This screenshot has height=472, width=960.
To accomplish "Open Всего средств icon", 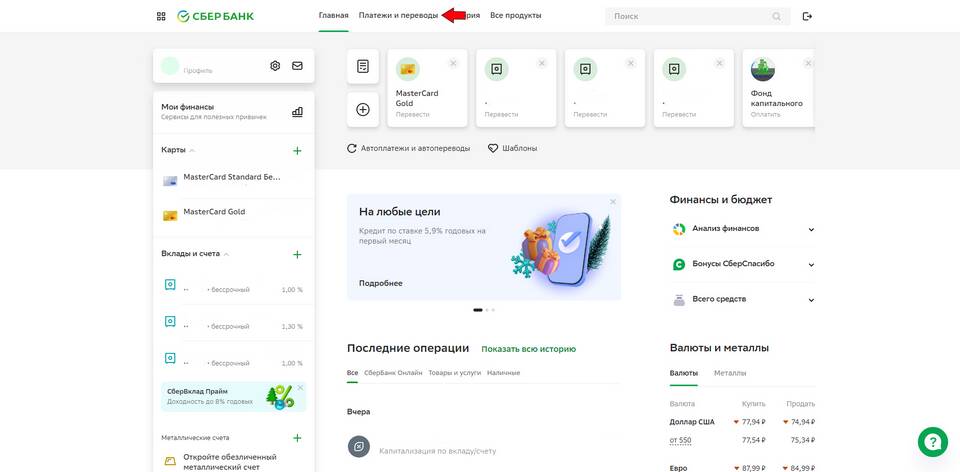I will (x=678, y=300).
